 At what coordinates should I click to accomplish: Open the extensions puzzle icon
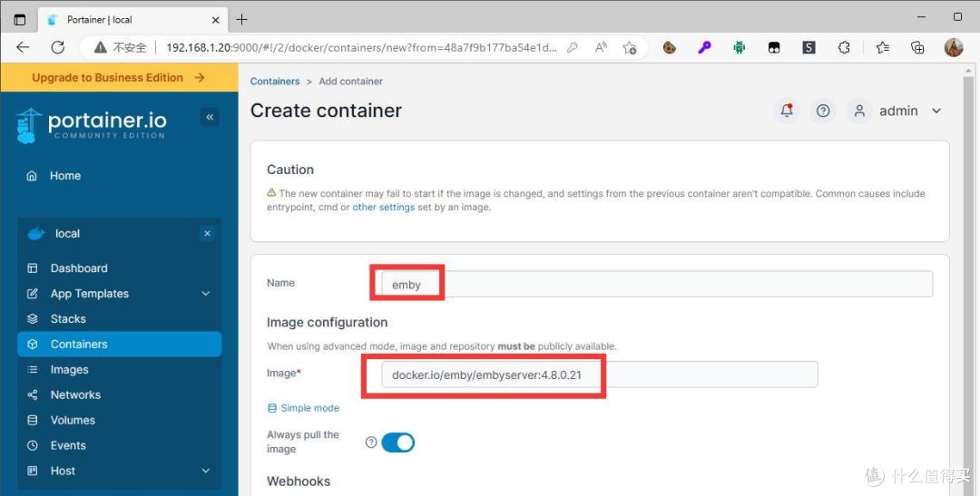pyautogui.click(x=844, y=47)
